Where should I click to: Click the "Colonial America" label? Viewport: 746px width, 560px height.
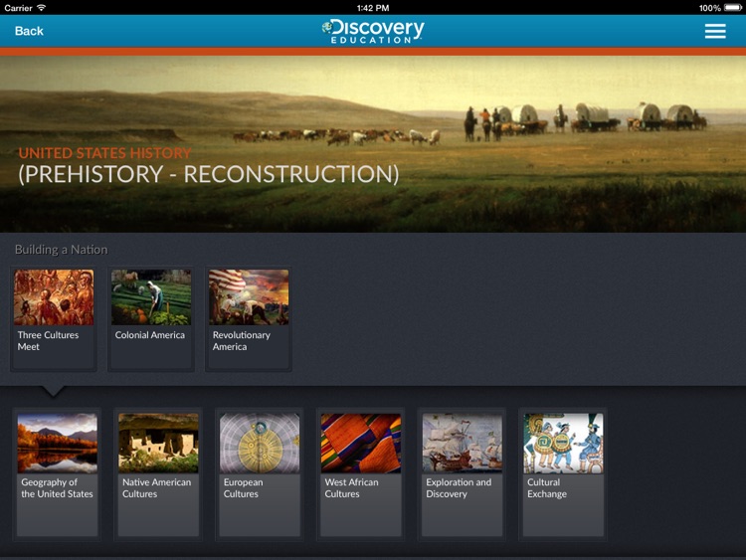click(150, 335)
